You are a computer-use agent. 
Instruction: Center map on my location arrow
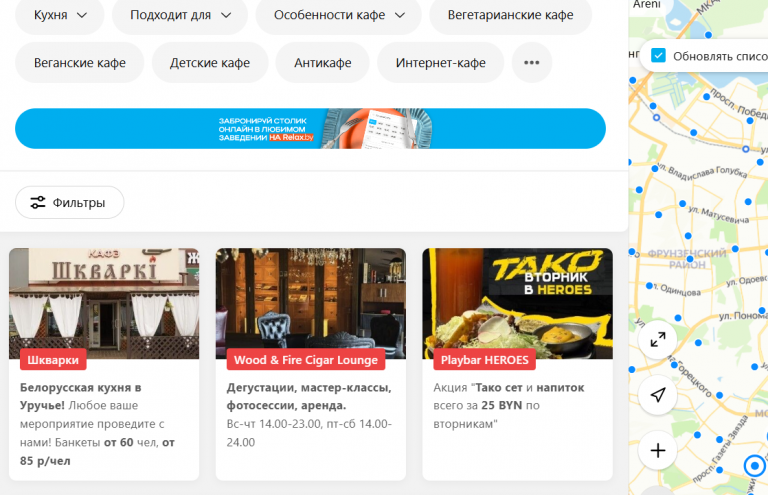[658, 395]
